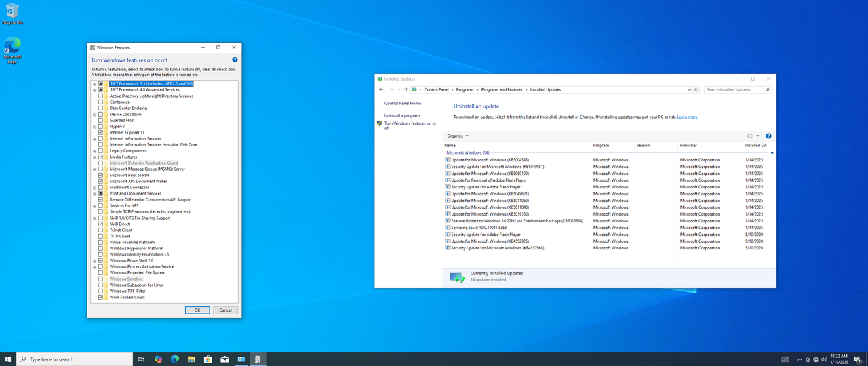
Task: Launch Copilot from the taskbar
Action: [158, 359]
